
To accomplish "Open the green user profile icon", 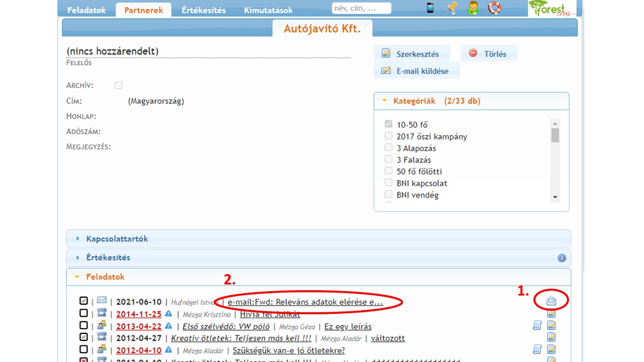I will coord(473,8).
